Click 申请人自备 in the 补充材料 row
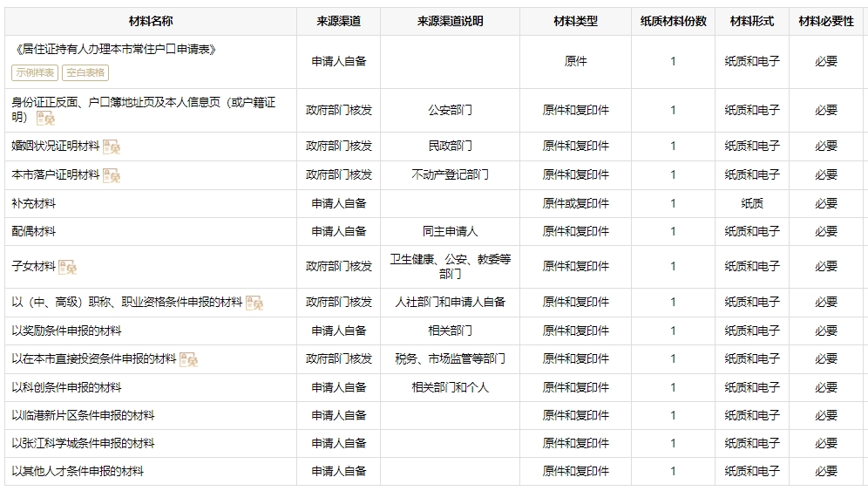This screenshot has width=868, height=491. [338, 203]
